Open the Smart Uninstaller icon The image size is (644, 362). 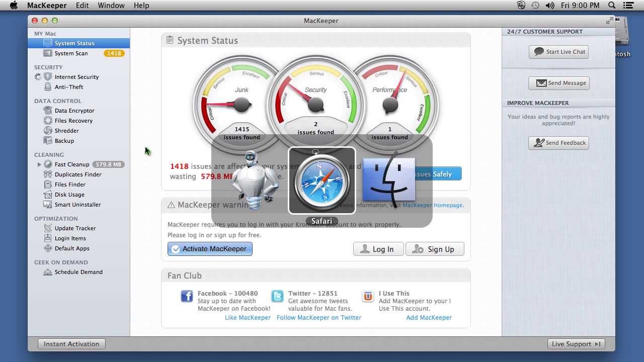click(x=48, y=205)
